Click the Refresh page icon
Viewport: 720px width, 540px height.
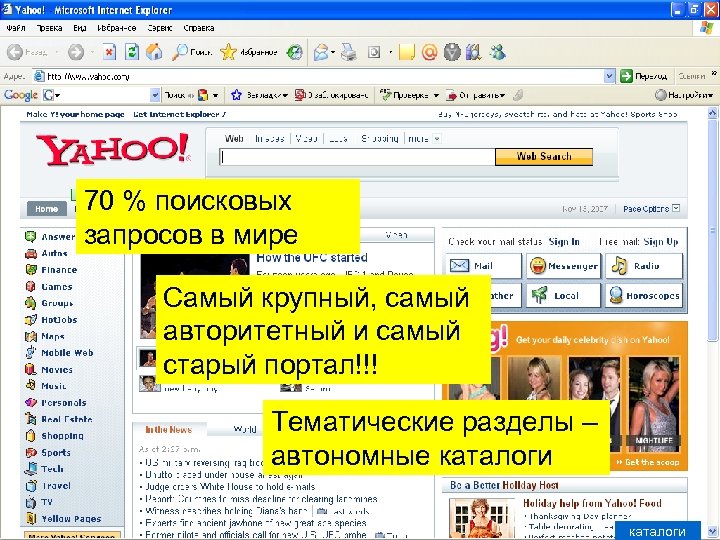coord(132,52)
